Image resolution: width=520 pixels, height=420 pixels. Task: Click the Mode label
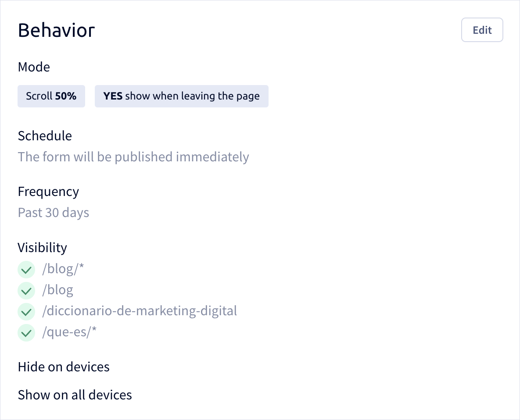(x=34, y=67)
